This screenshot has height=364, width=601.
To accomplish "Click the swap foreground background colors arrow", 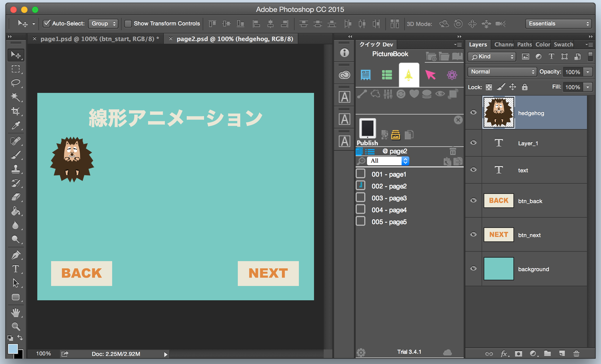I will click(20, 338).
